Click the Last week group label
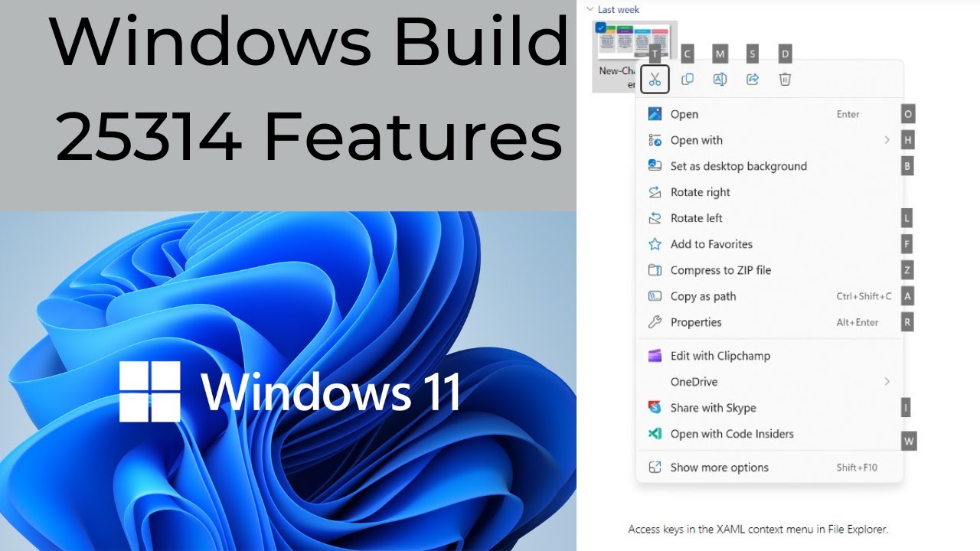The width and height of the screenshot is (980, 551). [619, 9]
